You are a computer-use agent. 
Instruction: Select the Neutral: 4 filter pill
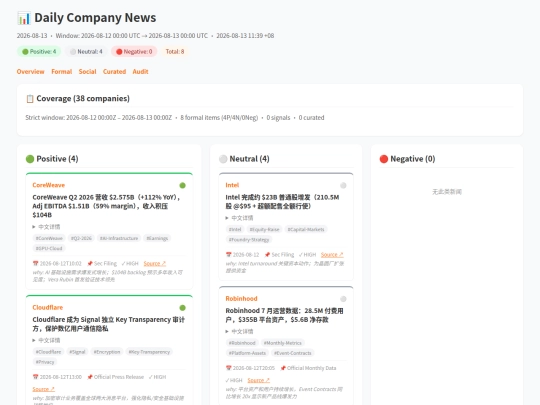(86, 52)
